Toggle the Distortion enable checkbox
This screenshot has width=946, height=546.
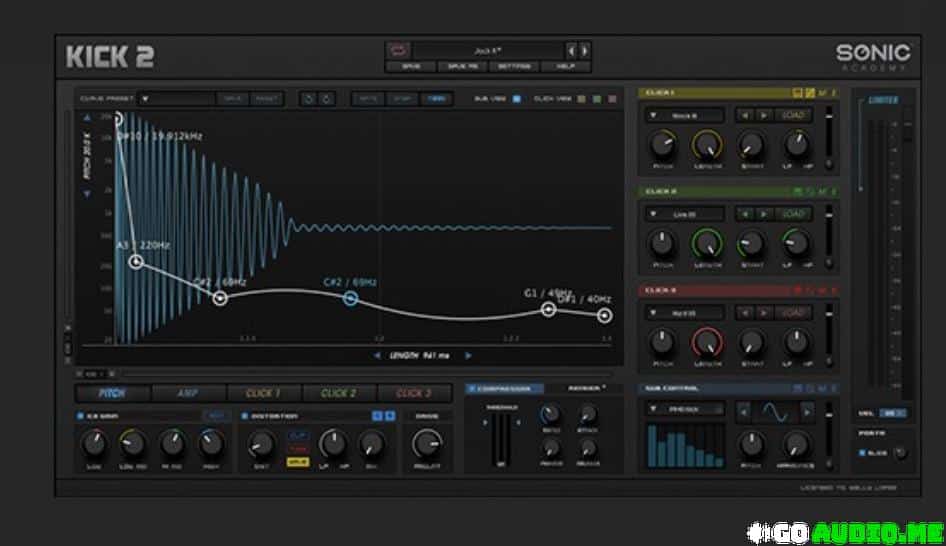click(244, 416)
